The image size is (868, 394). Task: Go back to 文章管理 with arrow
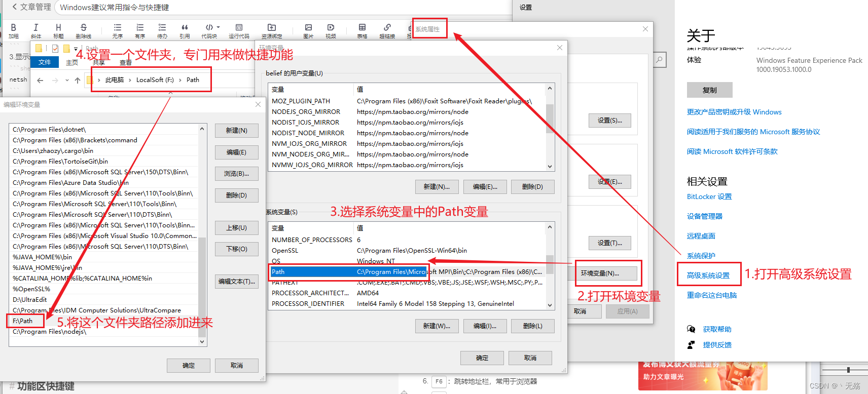pyautogui.click(x=14, y=7)
